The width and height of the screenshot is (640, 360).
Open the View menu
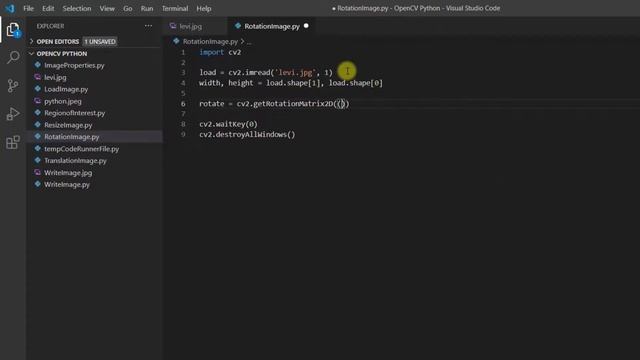point(107,8)
